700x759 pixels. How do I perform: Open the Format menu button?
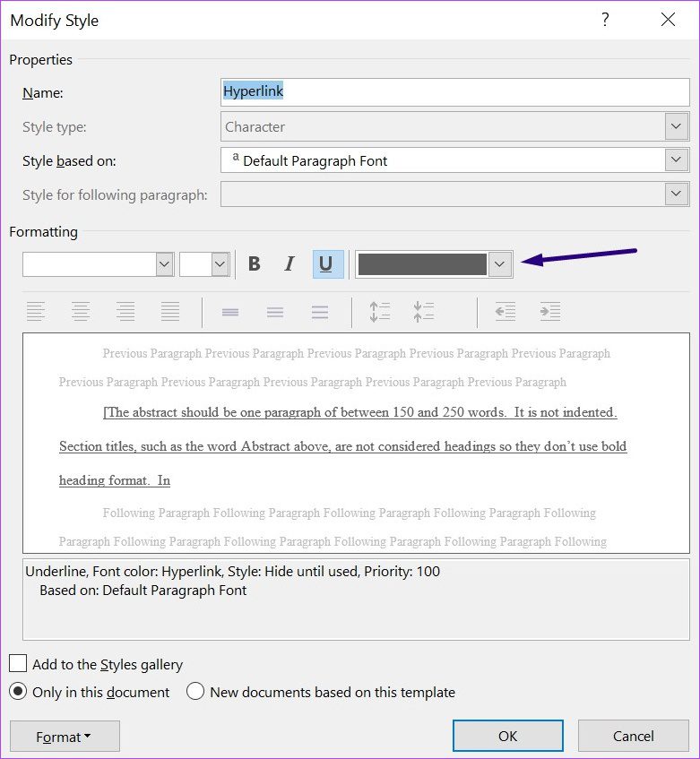(65, 737)
